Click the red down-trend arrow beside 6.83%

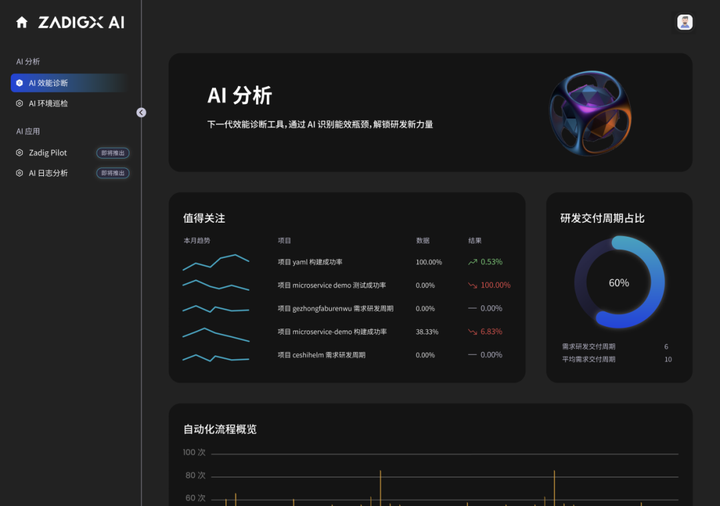coord(472,332)
